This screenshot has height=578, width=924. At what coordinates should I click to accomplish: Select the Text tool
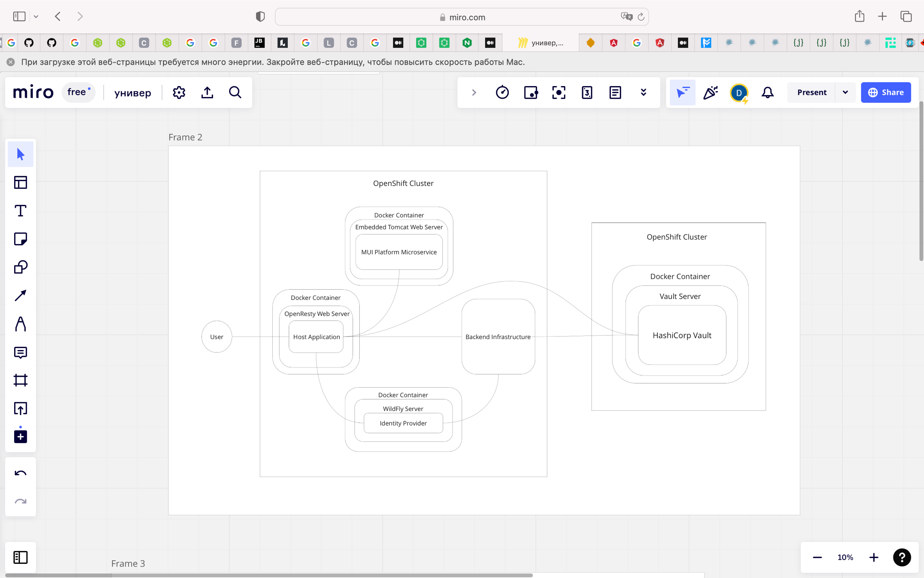[21, 211]
